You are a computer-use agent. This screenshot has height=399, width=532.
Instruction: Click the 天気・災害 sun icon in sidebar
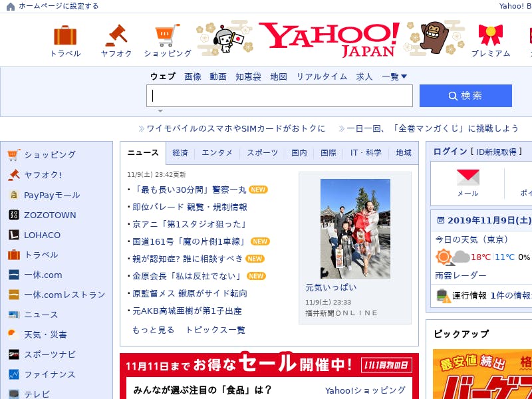tap(13, 334)
